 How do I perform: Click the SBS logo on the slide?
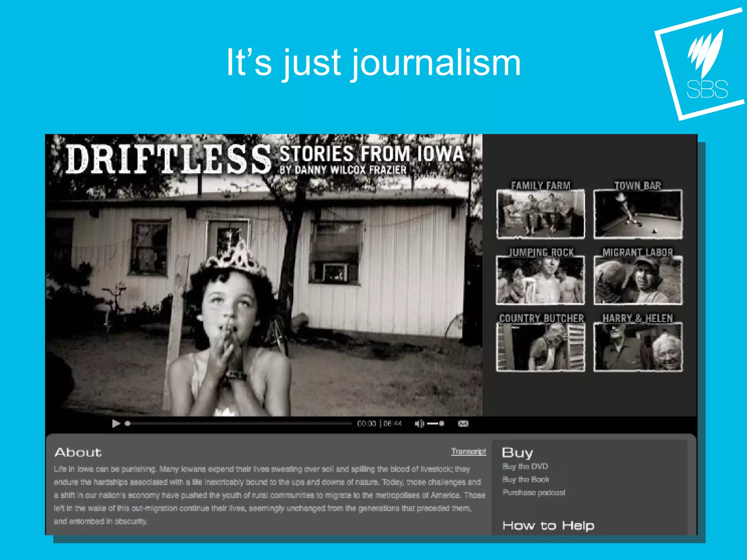pyautogui.click(x=700, y=64)
